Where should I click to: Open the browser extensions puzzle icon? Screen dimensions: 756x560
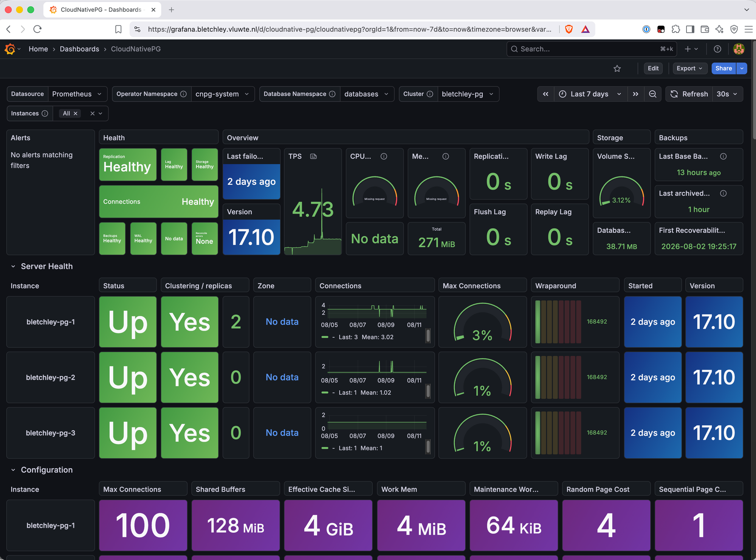675,29
